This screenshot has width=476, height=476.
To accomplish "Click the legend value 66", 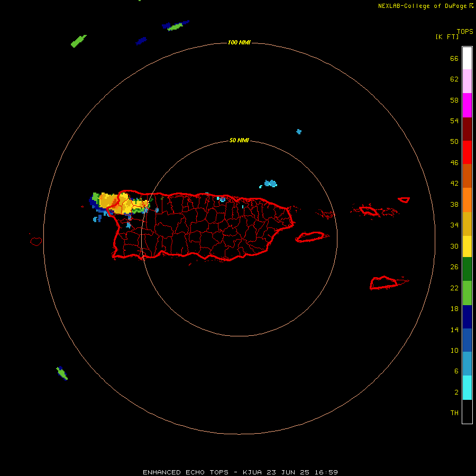I will pos(454,59).
